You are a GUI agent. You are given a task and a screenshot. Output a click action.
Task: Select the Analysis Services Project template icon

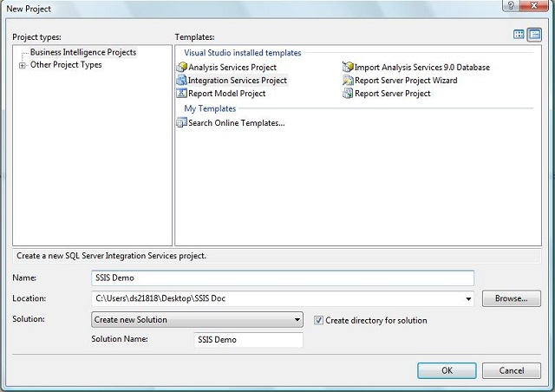181,68
